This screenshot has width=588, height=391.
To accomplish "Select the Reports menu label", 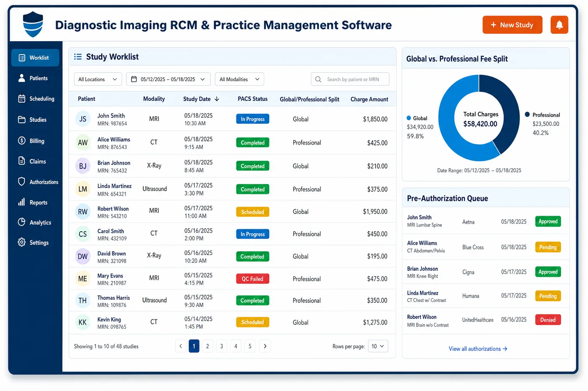I will tap(39, 203).
